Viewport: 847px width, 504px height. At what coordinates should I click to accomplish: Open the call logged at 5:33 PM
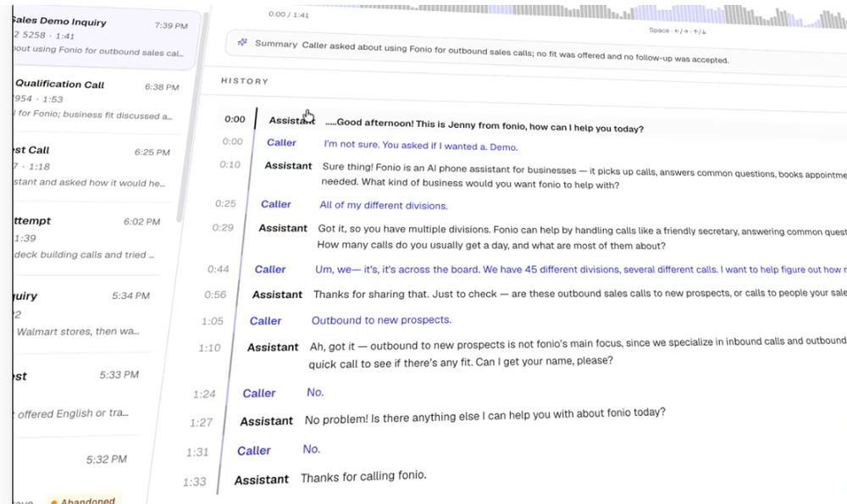[75, 395]
